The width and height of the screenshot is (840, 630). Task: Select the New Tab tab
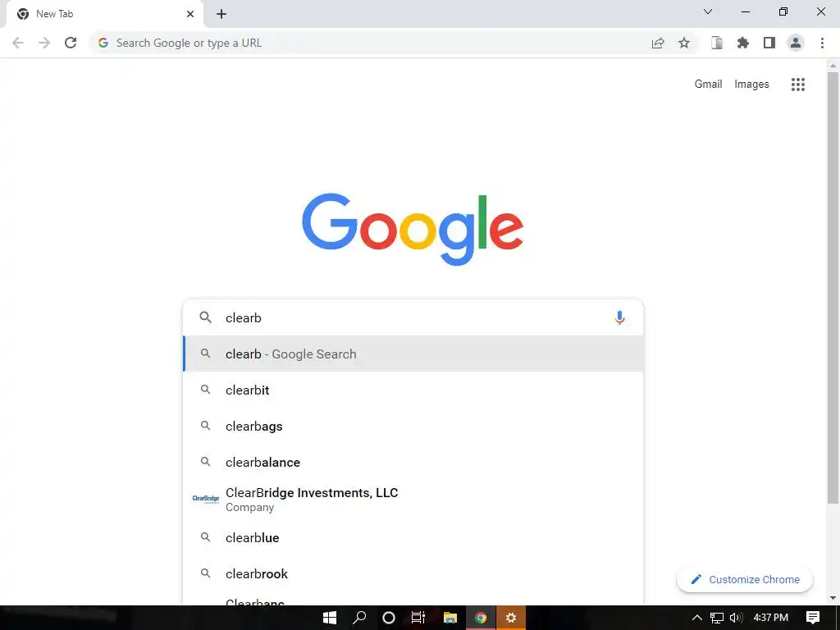(x=106, y=14)
